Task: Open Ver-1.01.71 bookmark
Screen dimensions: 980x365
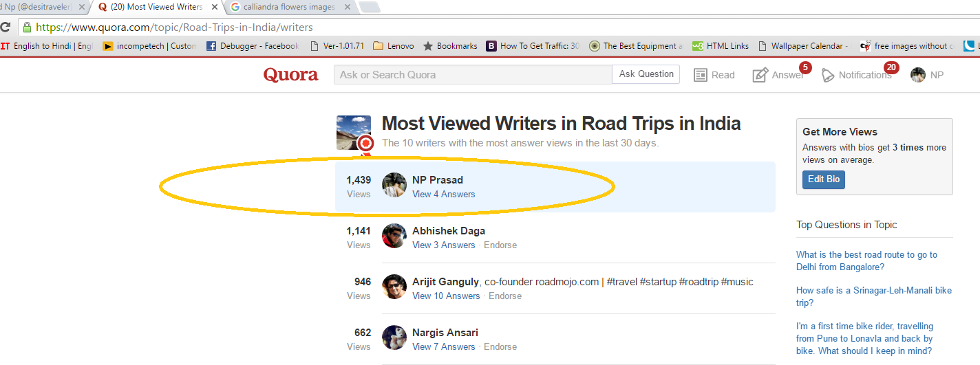Action: tap(336, 46)
